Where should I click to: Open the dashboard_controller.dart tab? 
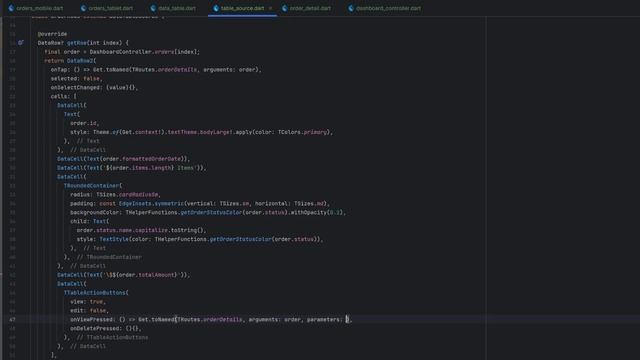[384, 8]
